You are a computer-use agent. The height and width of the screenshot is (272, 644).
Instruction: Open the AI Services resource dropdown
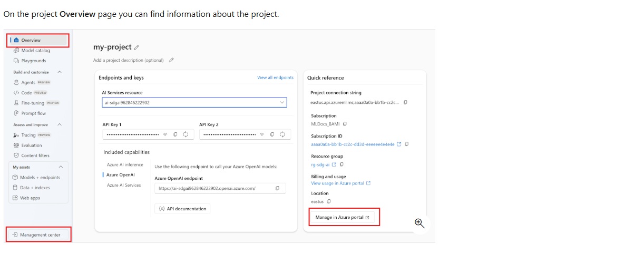(x=282, y=102)
